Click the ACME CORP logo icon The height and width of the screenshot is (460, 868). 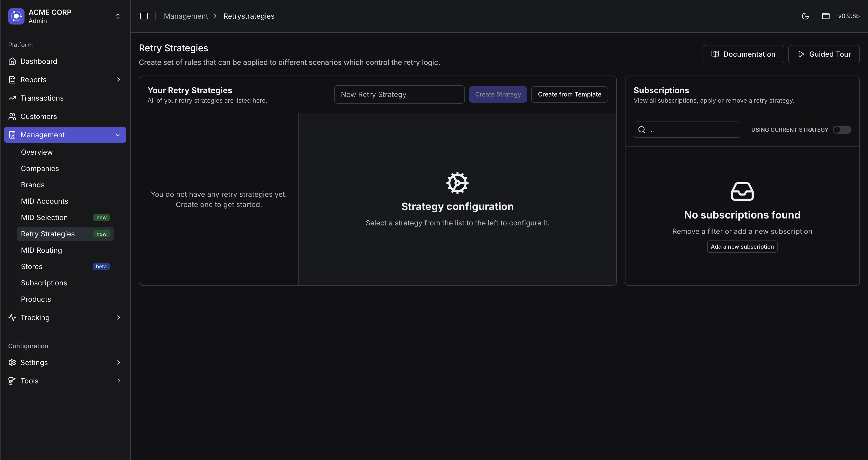point(16,16)
